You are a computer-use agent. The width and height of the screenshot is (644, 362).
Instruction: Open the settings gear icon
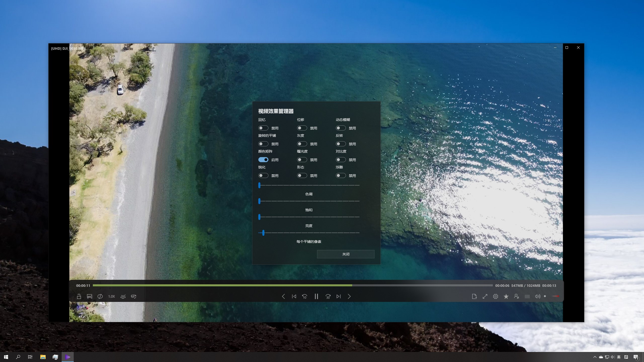point(495,296)
